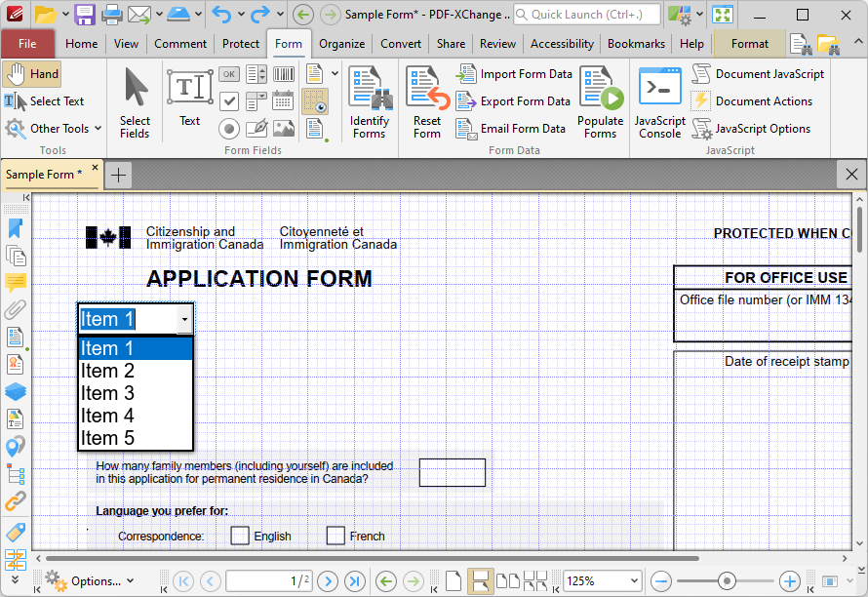Expand Other Tools dropdown
Screen dimensions: 868x597
(98, 129)
